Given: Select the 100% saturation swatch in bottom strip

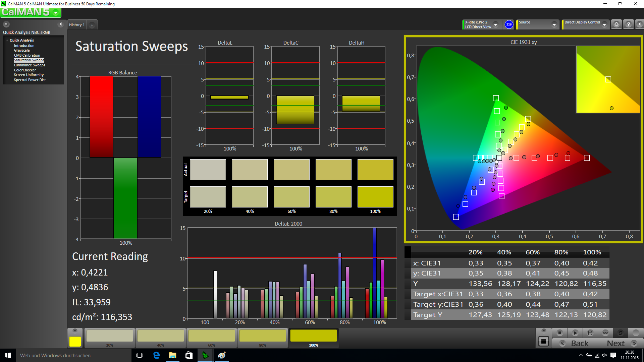Looking at the screenshot, I should (314, 338).
